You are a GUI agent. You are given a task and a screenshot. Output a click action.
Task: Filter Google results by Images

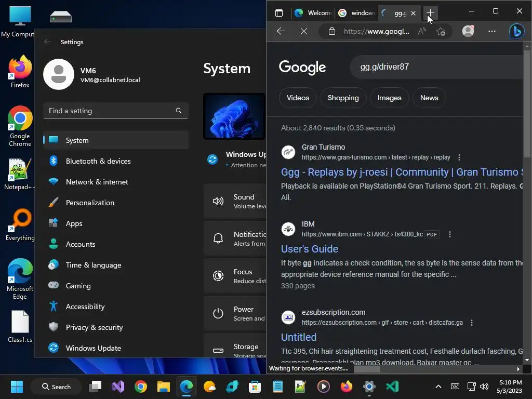389,98
